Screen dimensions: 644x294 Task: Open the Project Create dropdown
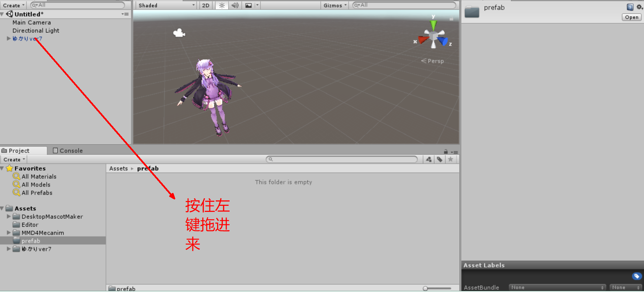tap(14, 160)
